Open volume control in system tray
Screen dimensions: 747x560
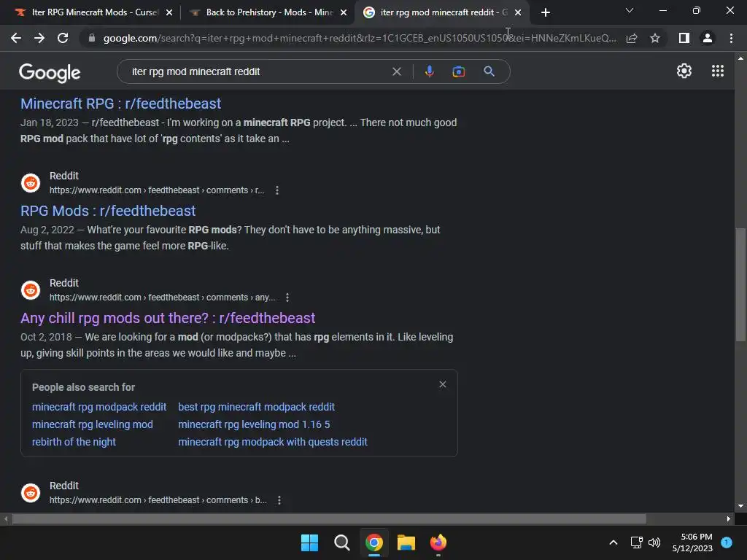[x=654, y=542]
